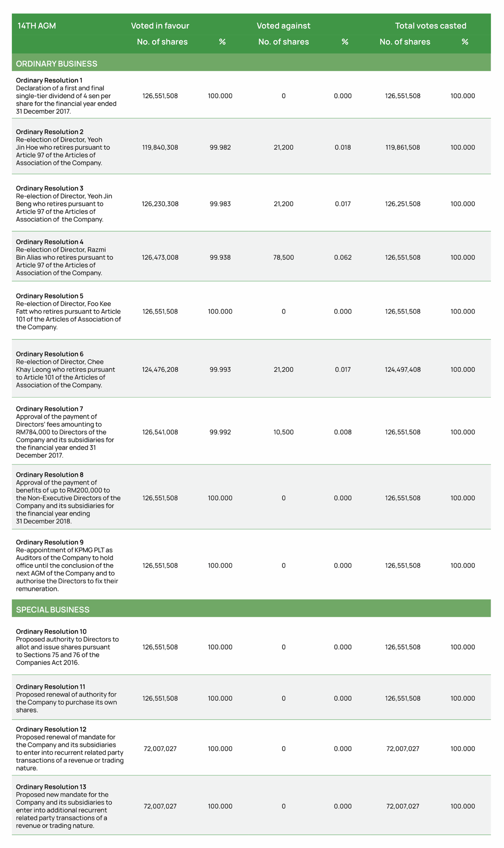Click the 119,840,308 shares value
504x848 pixels.
coord(160,147)
